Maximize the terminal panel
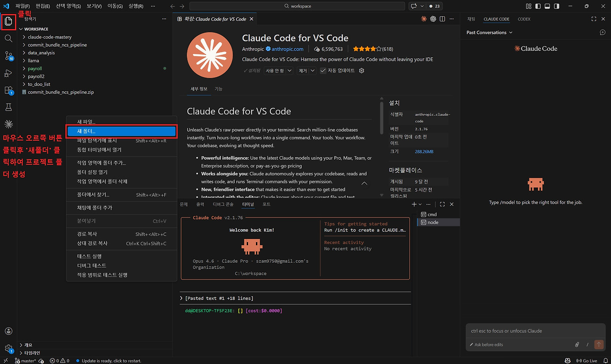Viewport: 611px width, 364px height. [x=442, y=204]
